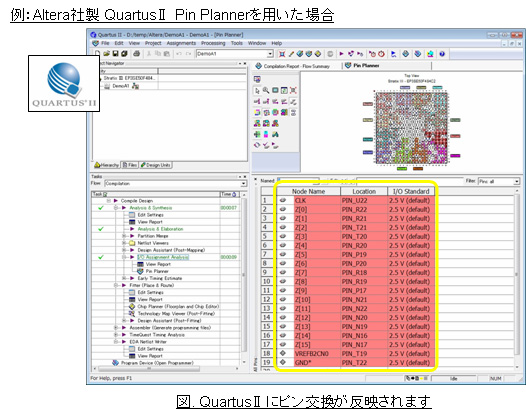526x416 pixels.
Task: Click the Chip Planner icon in Tasks tree
Action: point(132,306)
